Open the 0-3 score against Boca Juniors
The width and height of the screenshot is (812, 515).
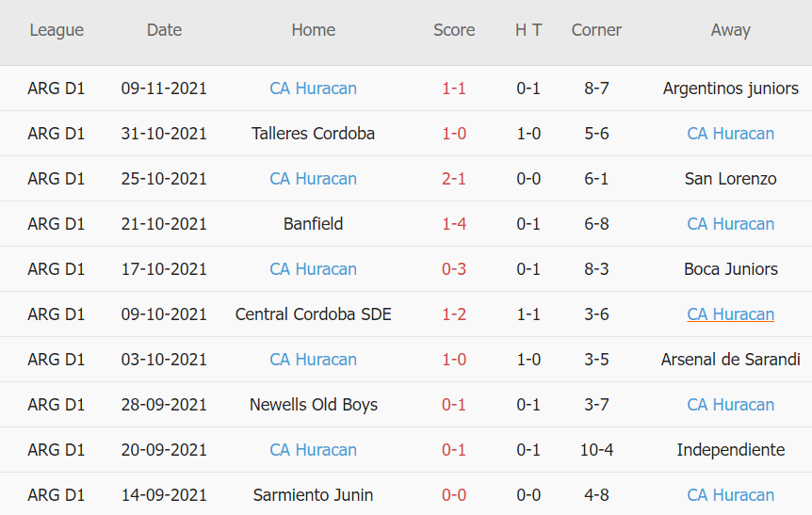pos(454,269)
